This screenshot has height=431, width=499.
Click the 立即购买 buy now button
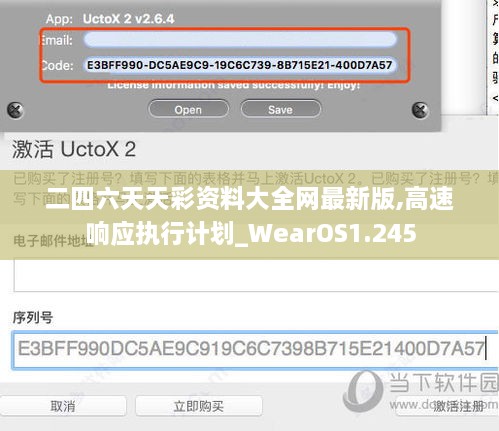[x=199, y=406]
